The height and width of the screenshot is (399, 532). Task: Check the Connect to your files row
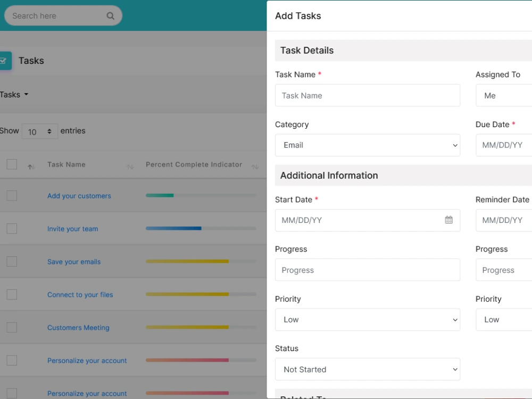click(12, 294)
